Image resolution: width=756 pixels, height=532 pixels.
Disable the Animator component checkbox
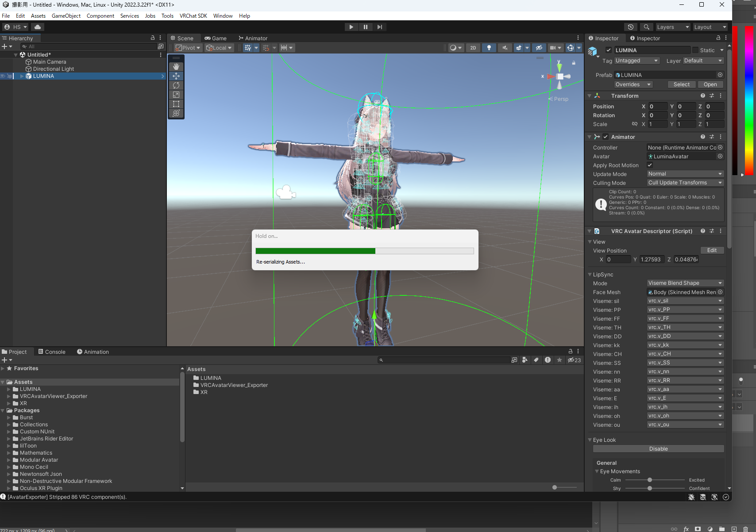coord(606,137)
